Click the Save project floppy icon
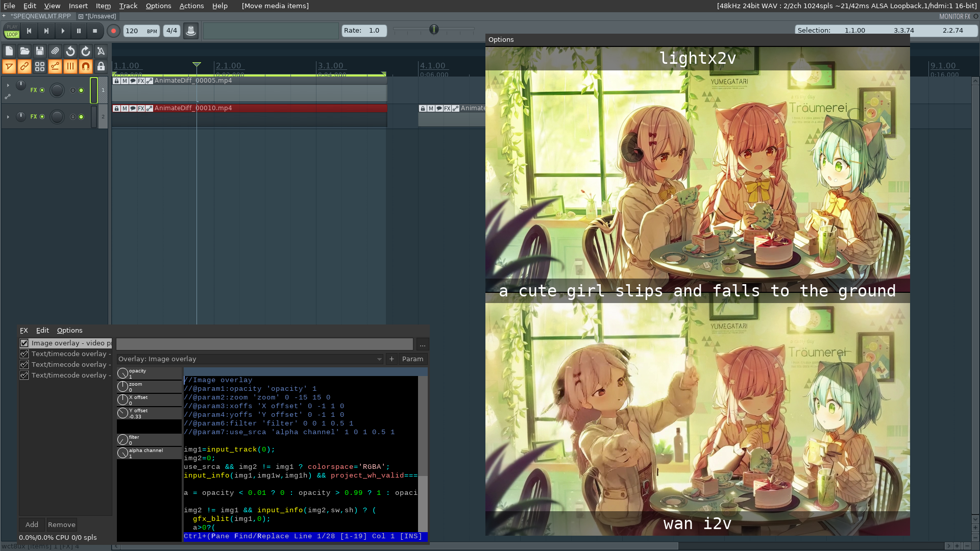Viewport: 980px width, 551px height. (x=40, y=51)
